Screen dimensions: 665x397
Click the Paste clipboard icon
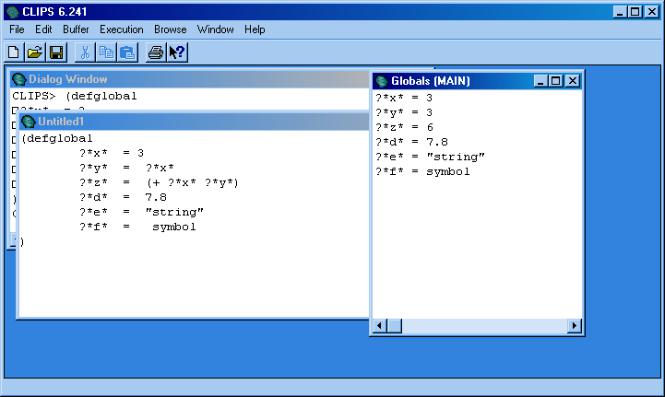tap(127, 53)
